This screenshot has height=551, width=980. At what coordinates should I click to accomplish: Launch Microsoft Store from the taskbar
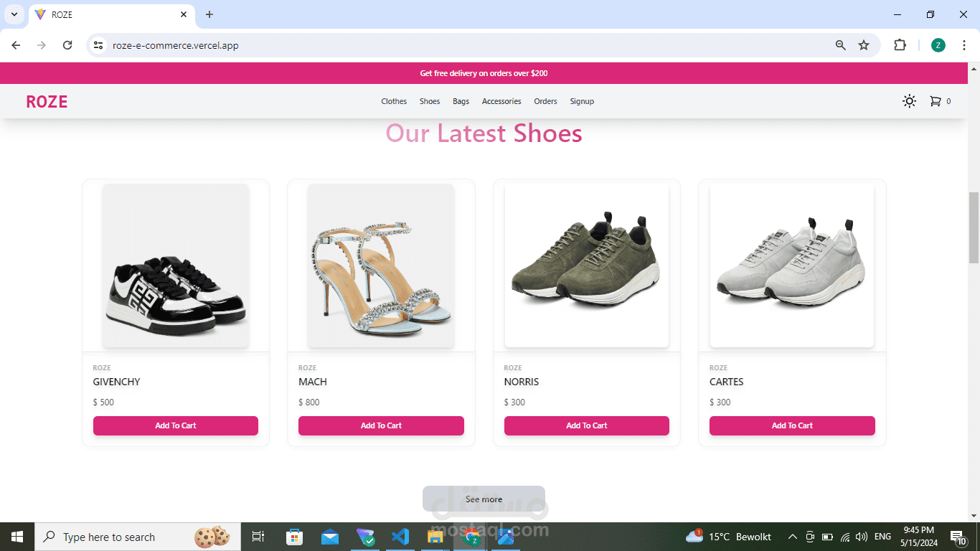pos(294,537)
